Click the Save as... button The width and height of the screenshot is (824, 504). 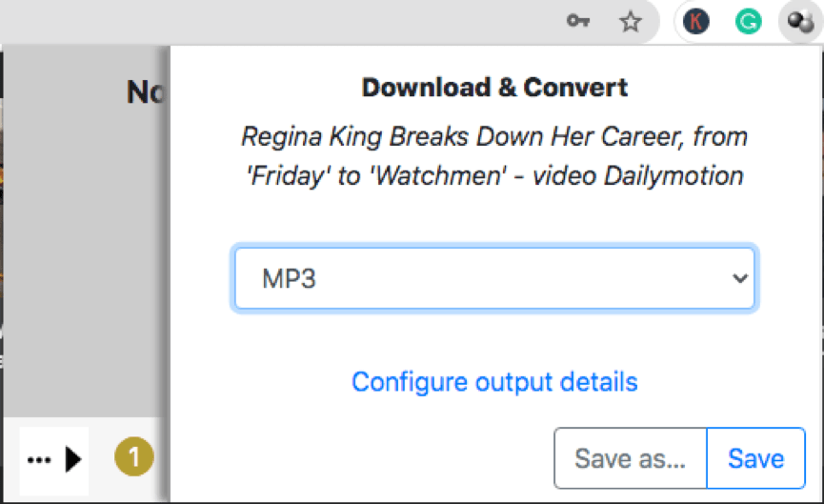pyautogui.click(x=630, y=458)
